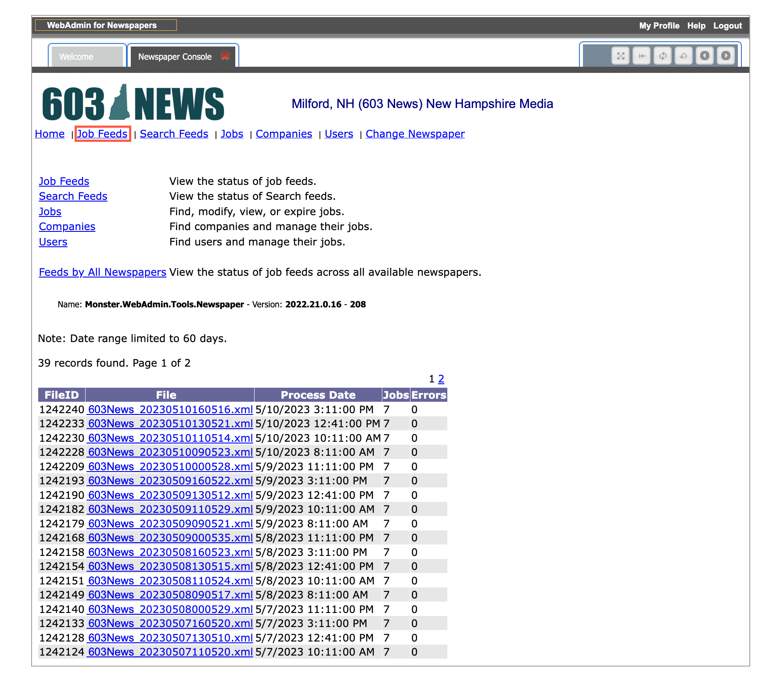Click the 603 News logo image
The height and width of the screenshot is (692, 784).
[133, 103]
